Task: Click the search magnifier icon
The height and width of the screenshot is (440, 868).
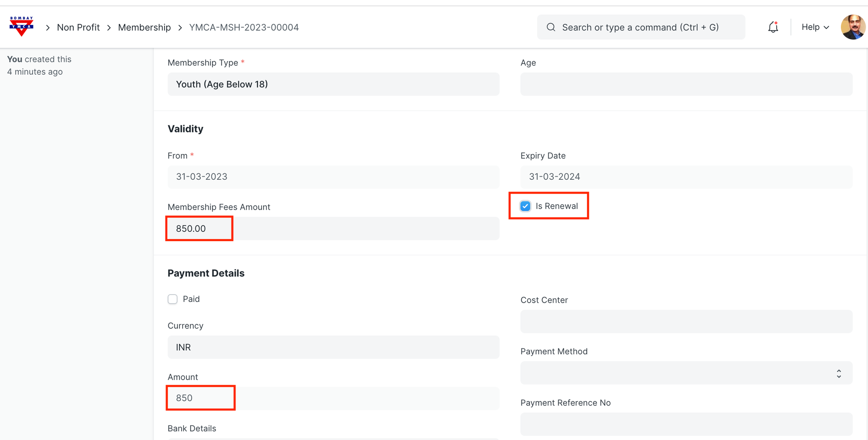Action: (551, 27)
